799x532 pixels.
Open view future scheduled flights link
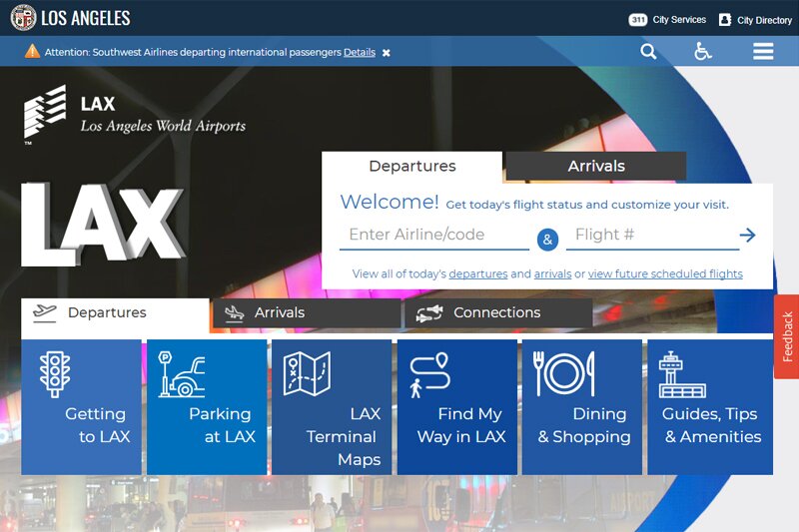point(665,273)
